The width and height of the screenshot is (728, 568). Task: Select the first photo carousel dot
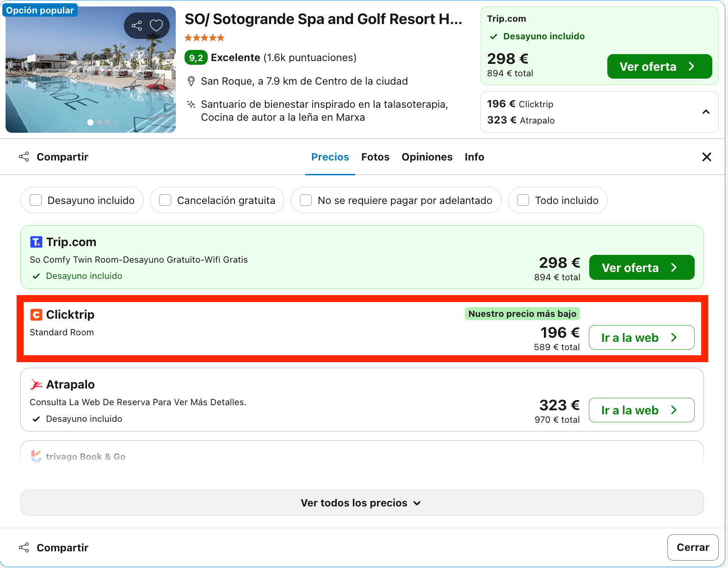[x=91, y=122]
